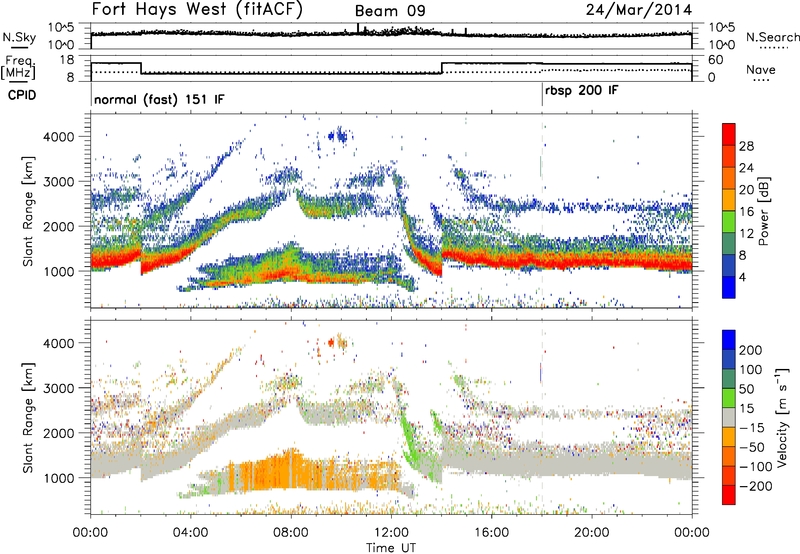Click the "16:00" time tick label

click(x=491, y=533)
